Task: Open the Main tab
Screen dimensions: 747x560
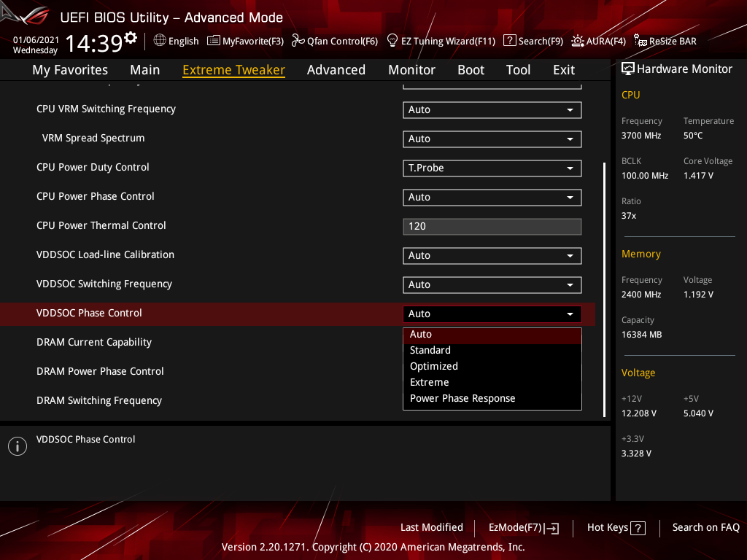Action: click(x=145, y=70)
